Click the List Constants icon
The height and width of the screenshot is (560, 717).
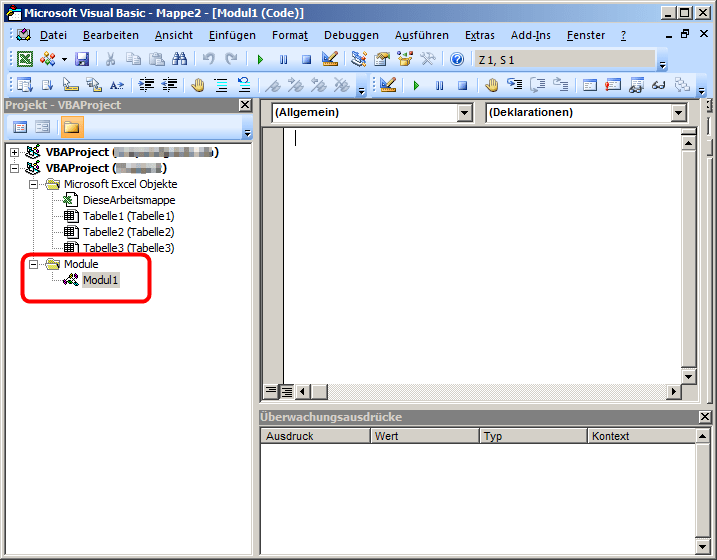tap(48, 85)
